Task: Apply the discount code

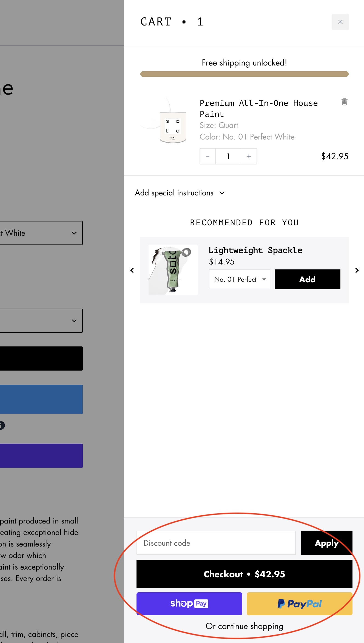Action: [326, 543]
